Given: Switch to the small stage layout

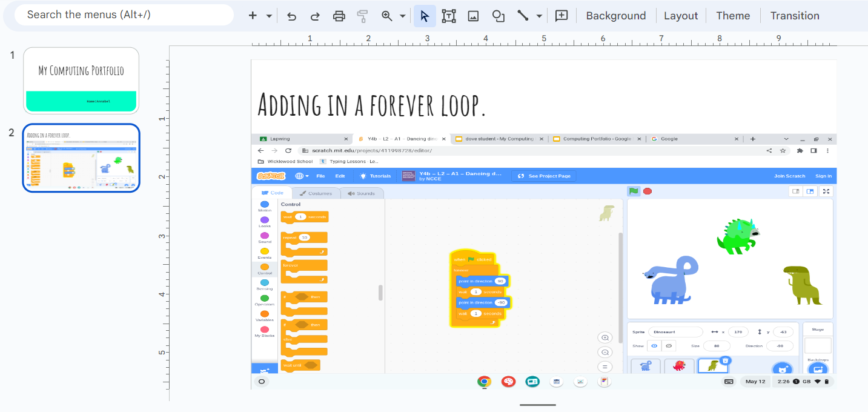Looking at the screenshot, I should [x=796, y=191].
